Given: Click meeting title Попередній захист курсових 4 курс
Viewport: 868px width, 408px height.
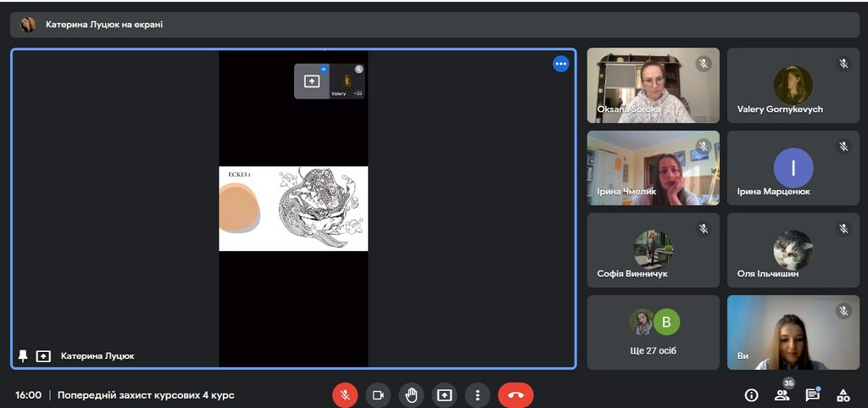Looking at the screenshot, I should [146, 395].
